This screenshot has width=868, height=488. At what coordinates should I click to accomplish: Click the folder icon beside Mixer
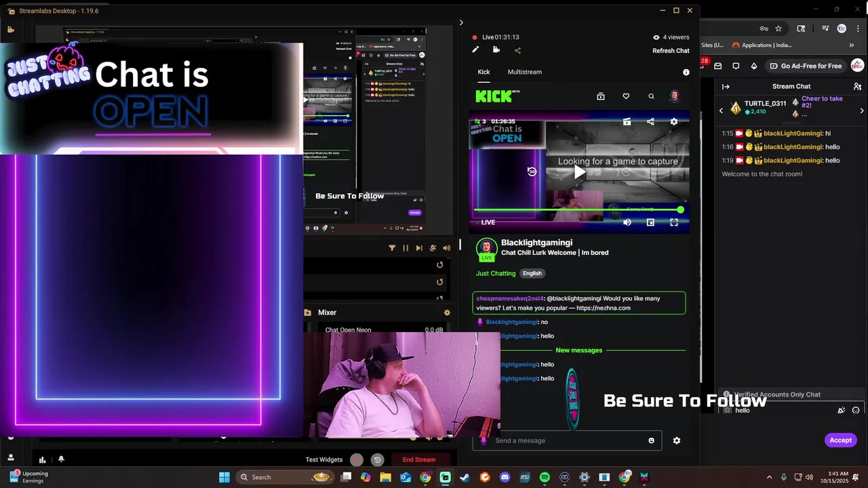click(x=307, y=312)
